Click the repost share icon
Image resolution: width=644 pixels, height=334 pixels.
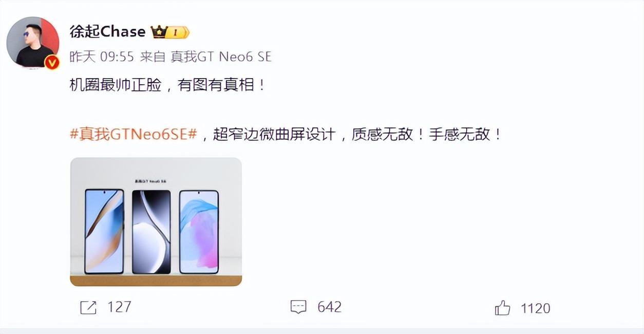click(88, 307)
